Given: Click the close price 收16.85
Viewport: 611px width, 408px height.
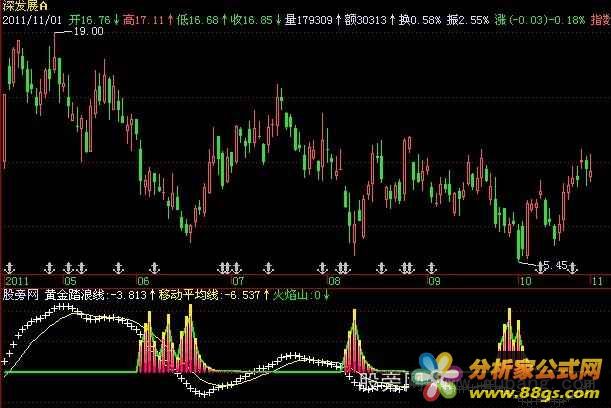Looking at the screenshot, I should 251,20.
